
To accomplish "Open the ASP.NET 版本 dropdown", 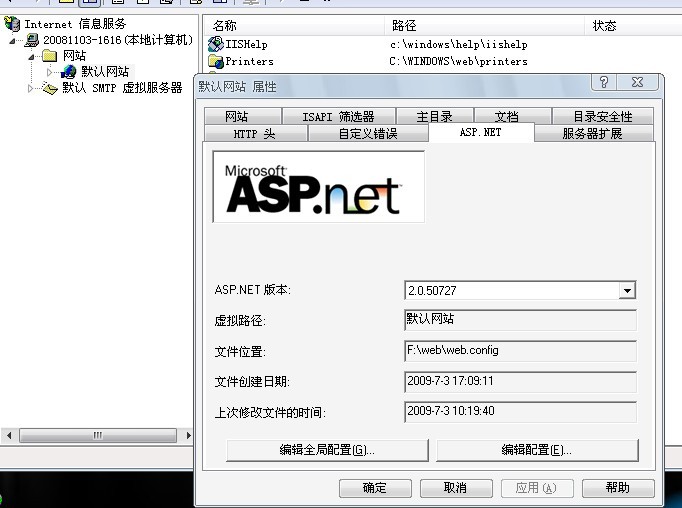I will pos(627,291).
